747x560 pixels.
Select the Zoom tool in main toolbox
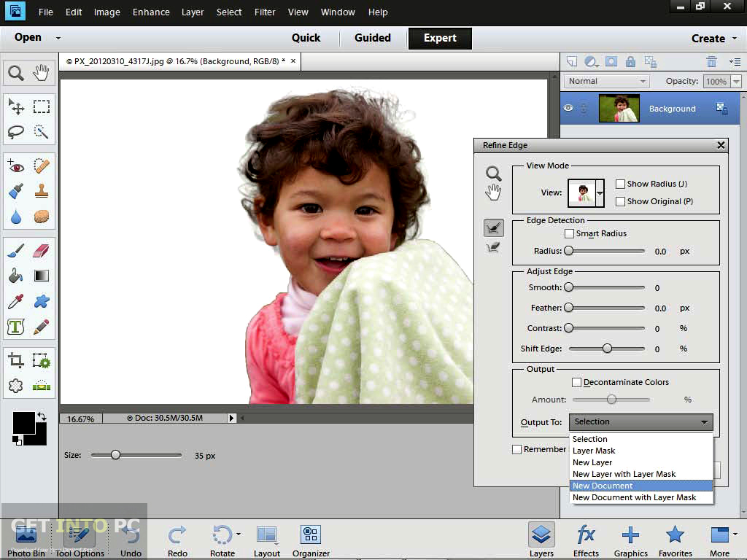[16, 73]
